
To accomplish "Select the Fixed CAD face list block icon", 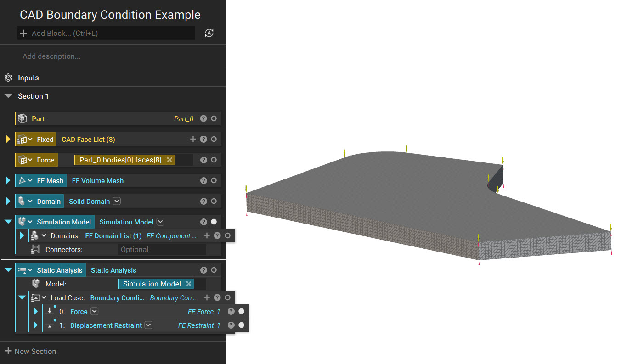I will click(x=22, y=139).
